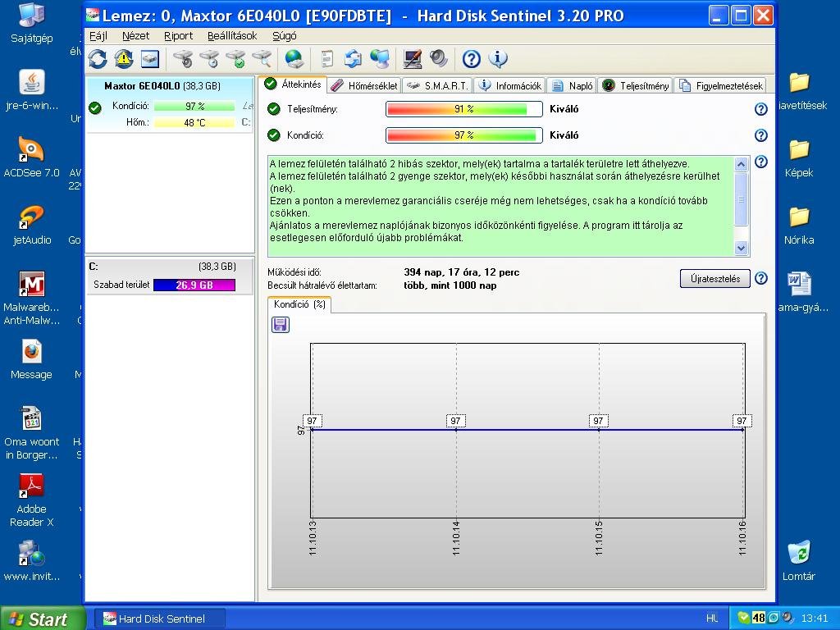Switch to the Hőmérséklet tab
This screenshot has width=840, height=630.
point(364,85)
